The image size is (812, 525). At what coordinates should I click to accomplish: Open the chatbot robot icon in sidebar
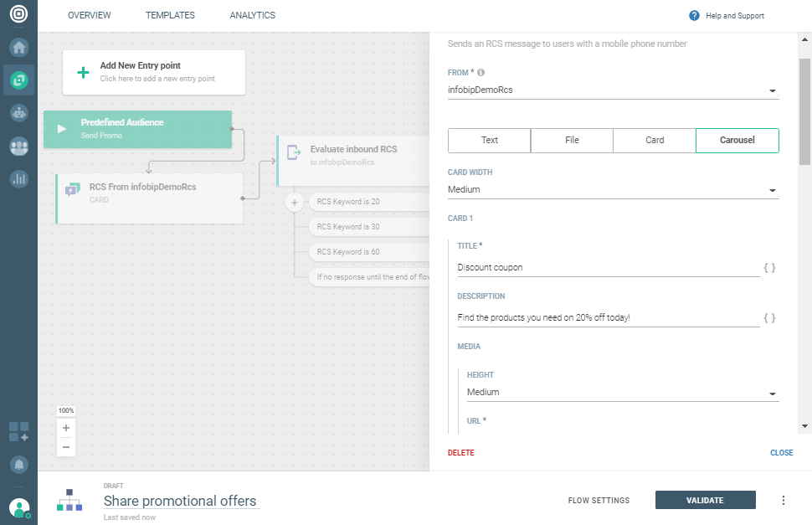click(18, 113)
